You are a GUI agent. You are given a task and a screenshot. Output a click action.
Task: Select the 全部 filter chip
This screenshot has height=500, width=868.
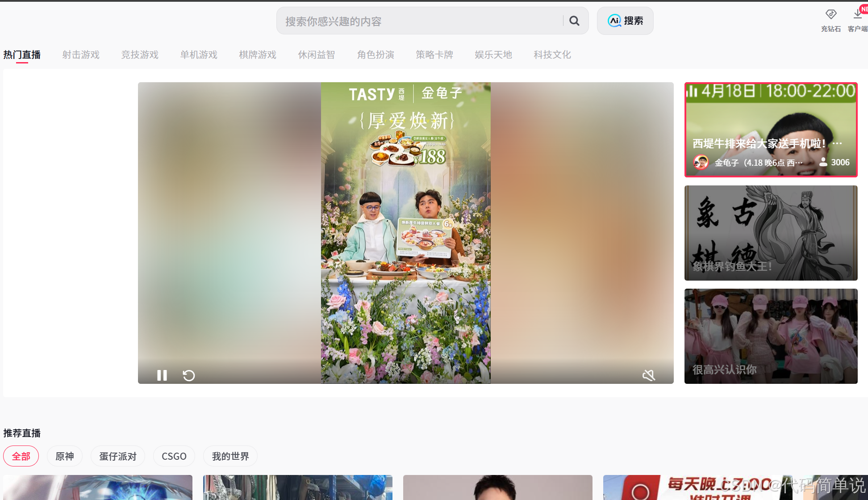coord(21,456)
